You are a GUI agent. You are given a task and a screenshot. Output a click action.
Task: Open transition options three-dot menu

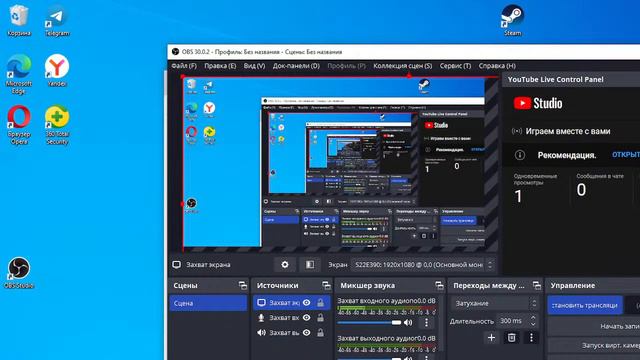point(531,338)
